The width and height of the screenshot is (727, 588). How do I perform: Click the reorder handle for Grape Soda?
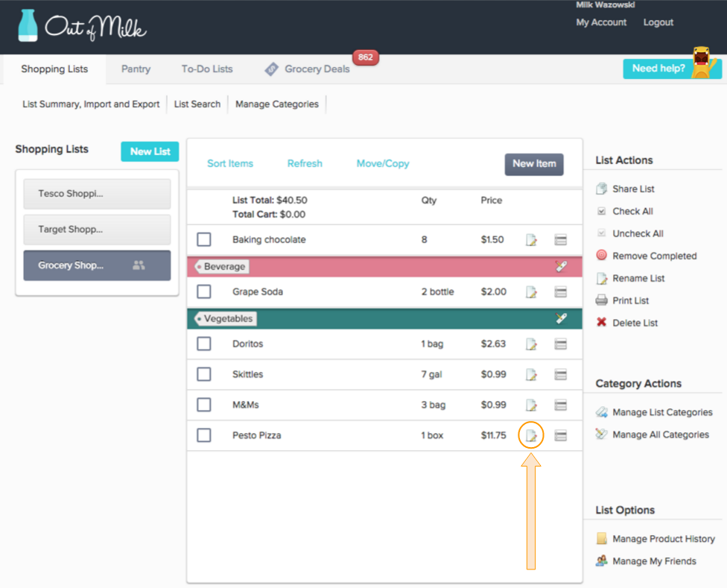(x=561, y=291)
